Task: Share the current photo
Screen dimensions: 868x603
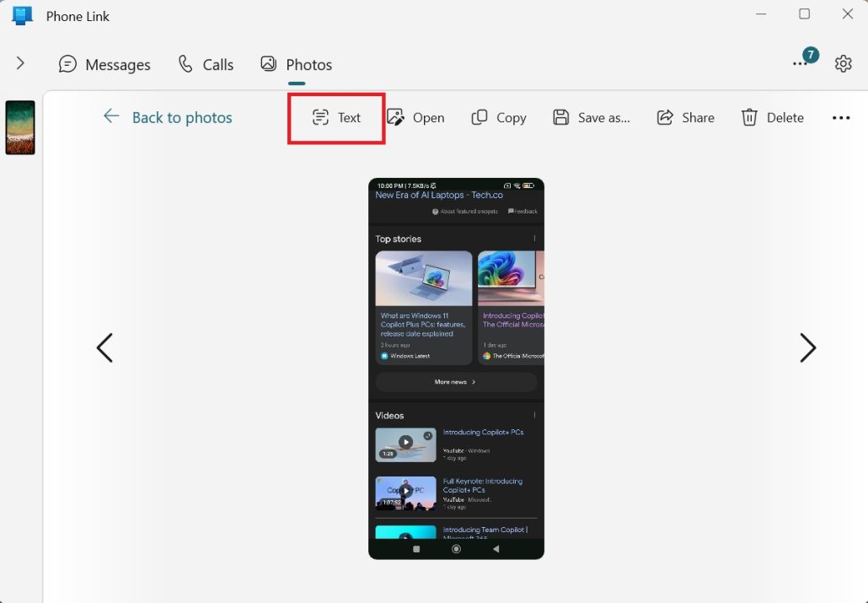Action: (686, 117)
